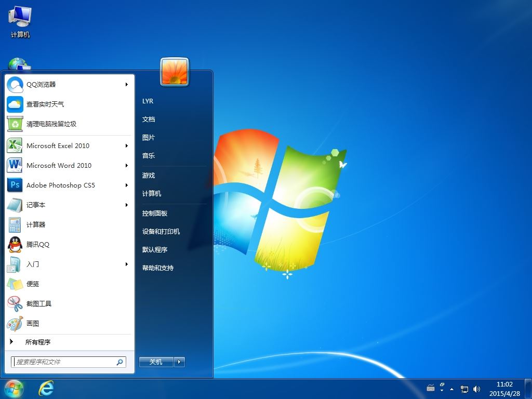Open 默认程序 default programs
This screenshot has width=532, height=399.
(x=155, y=250)
